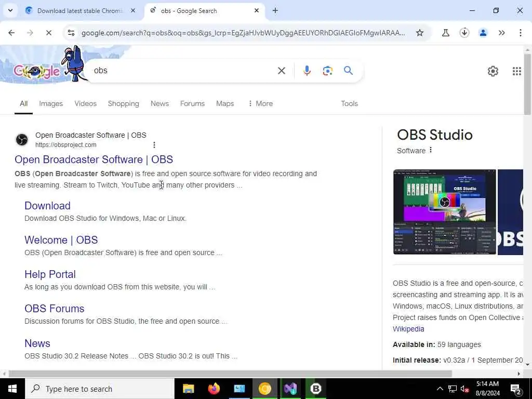
Task: Clear the search query
Action: (281, 71)
